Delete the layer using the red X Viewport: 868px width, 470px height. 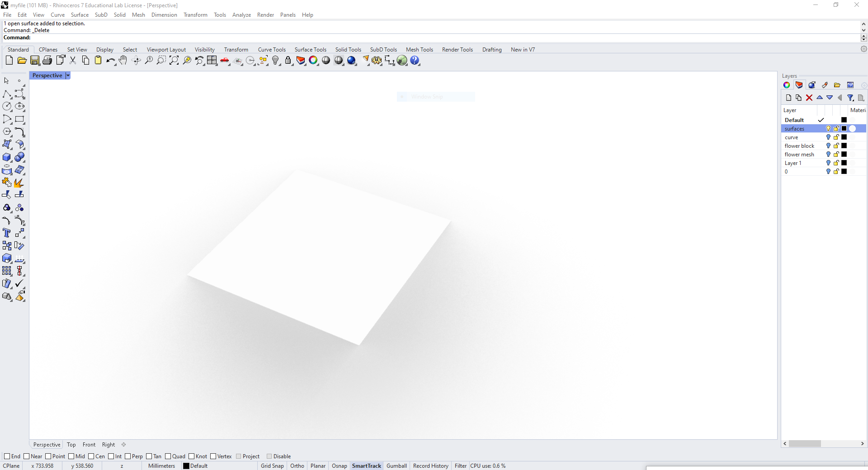pyautogui.click(x=809, y=98)
